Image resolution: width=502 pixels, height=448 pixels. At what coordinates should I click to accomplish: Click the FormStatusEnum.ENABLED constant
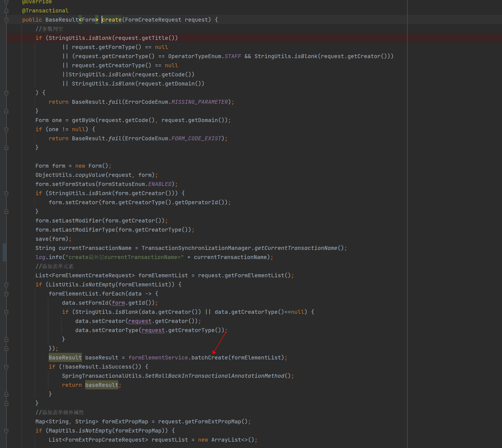(x=160, y=184)
